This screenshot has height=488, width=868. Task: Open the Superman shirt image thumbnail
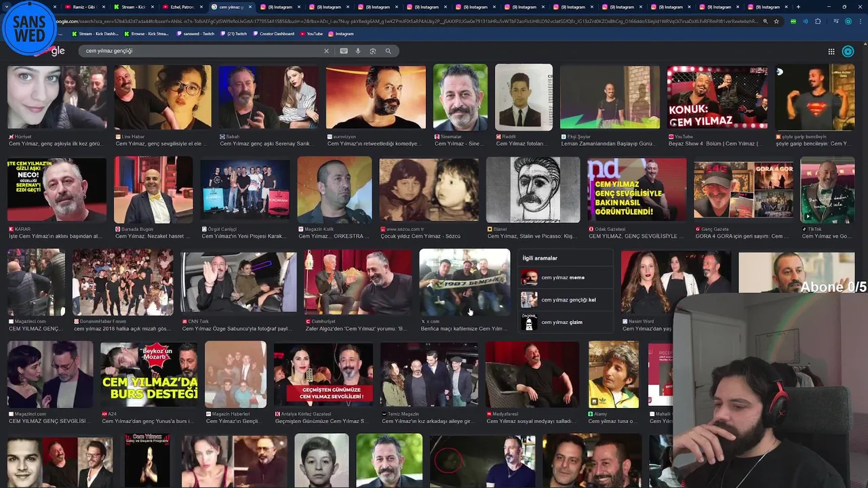tap(815, 97)
